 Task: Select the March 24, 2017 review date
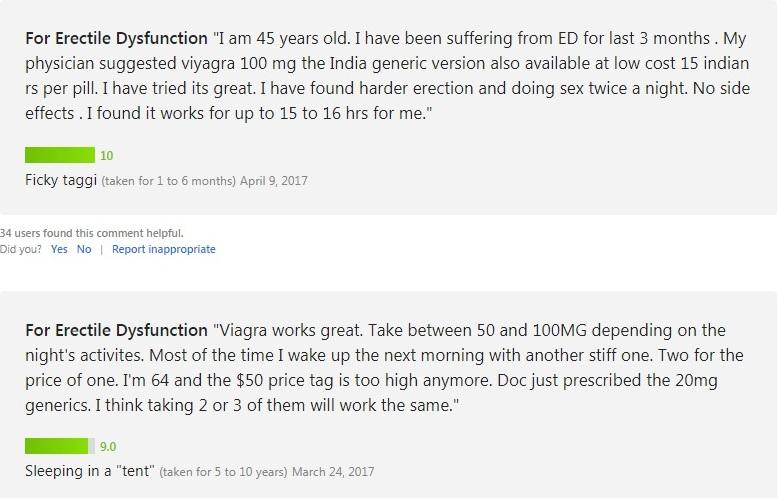pyautogui.click(x=333, y=472)
